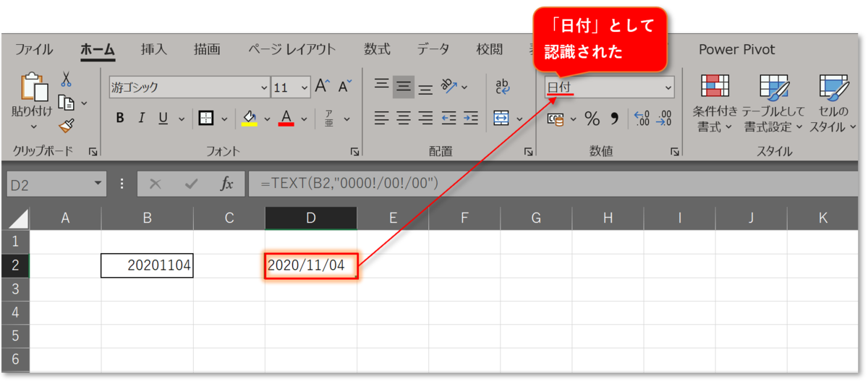Select the Format Painter brush icon
Viewport: 868px width, 384px height.
(66, 126)
